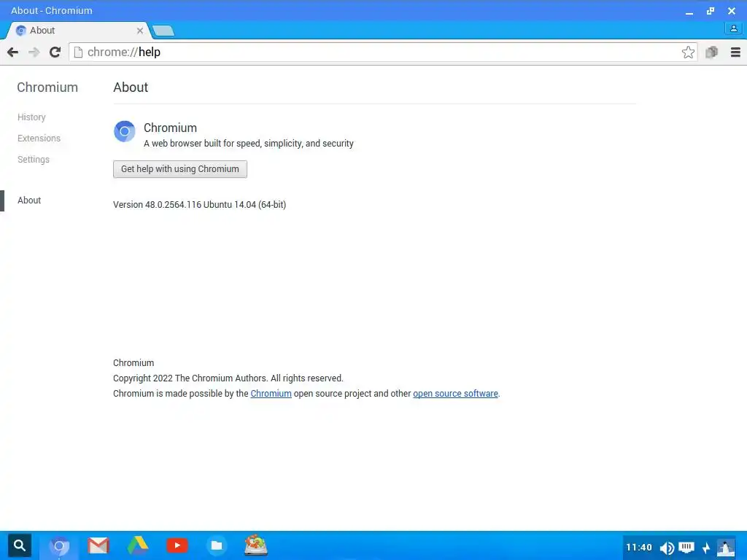Click the network icon in tray
Viewport: 747px width, 560px height.
pos(686,548)
